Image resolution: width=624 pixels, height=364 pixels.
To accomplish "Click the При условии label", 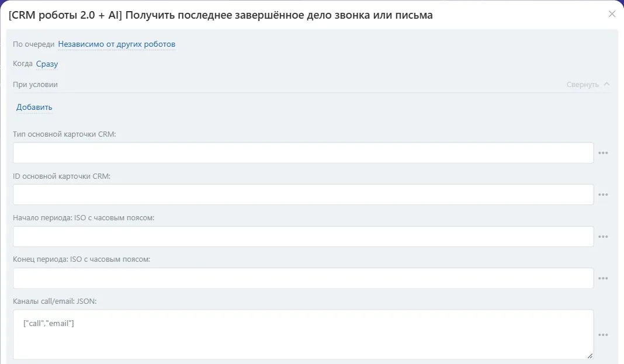I will click(x=36, y=84).
